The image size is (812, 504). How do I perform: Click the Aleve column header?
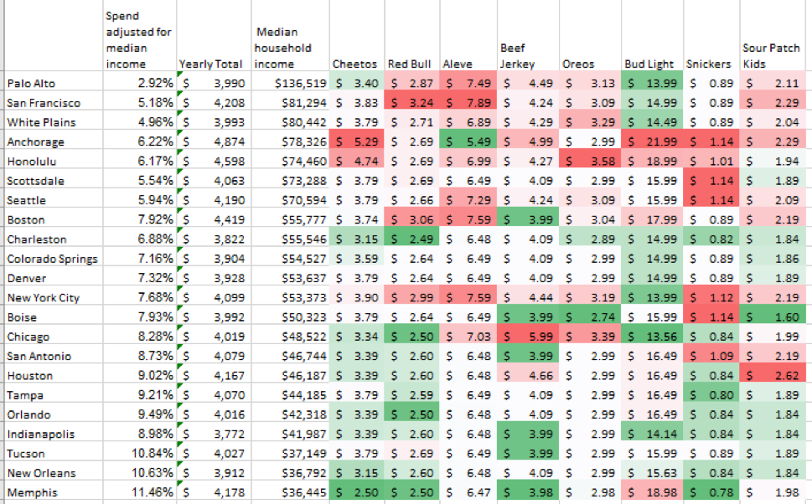click(468, 36)
